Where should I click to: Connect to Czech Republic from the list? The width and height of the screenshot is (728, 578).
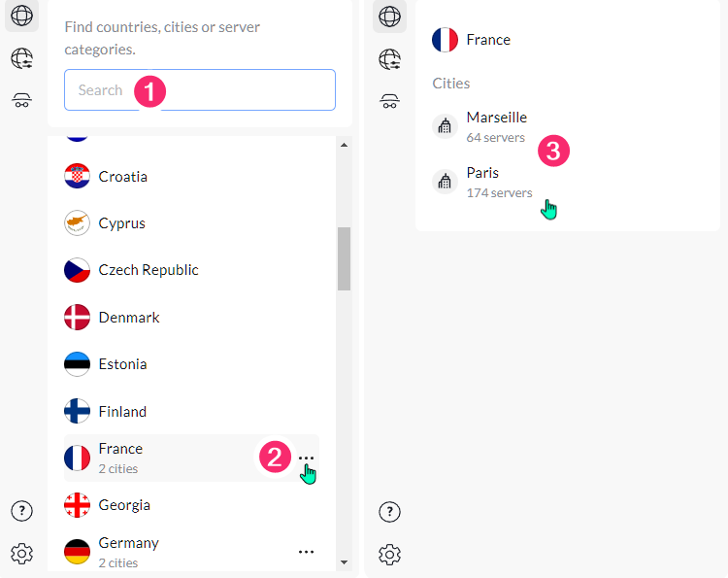(148, 270)
